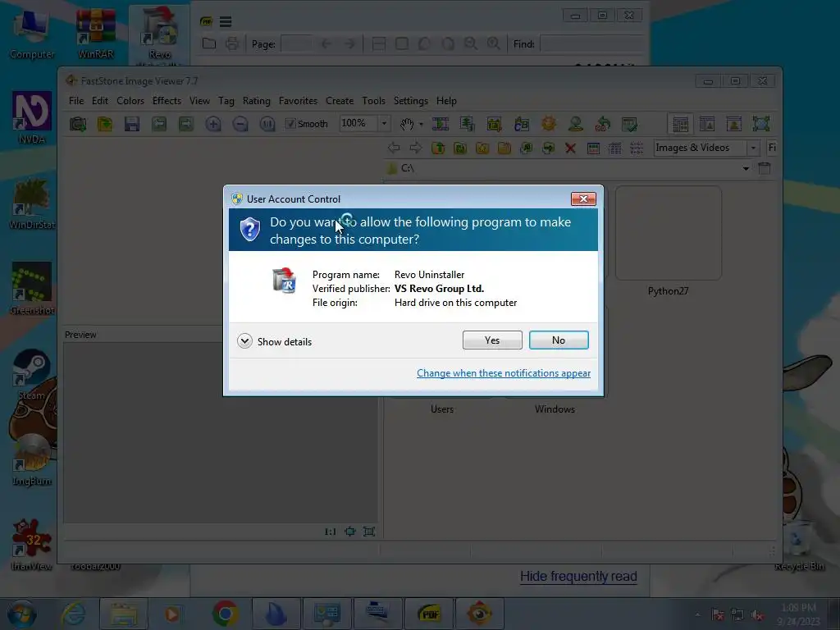Screen dimensions: 840x630
Task: Switch to details view mode icon
Action: (x=615, y=148)
